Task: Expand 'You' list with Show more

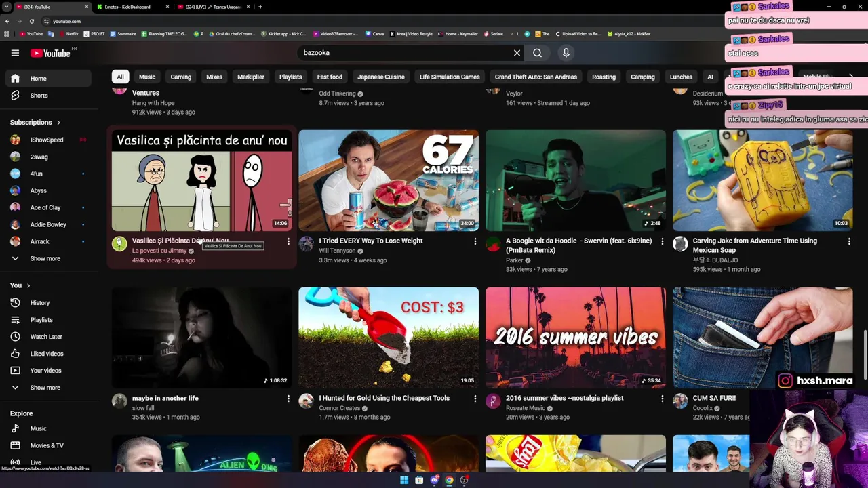Action: pos(47,388)
